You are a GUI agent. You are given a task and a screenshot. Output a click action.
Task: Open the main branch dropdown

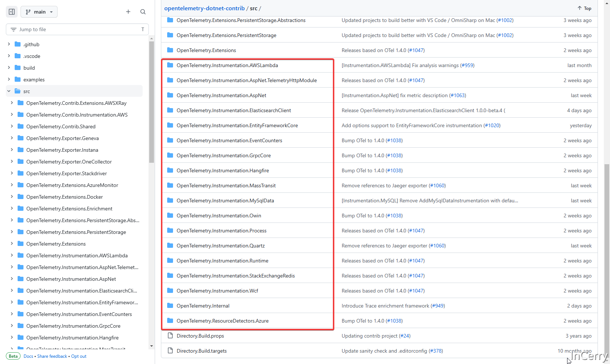tap(39, 12)
